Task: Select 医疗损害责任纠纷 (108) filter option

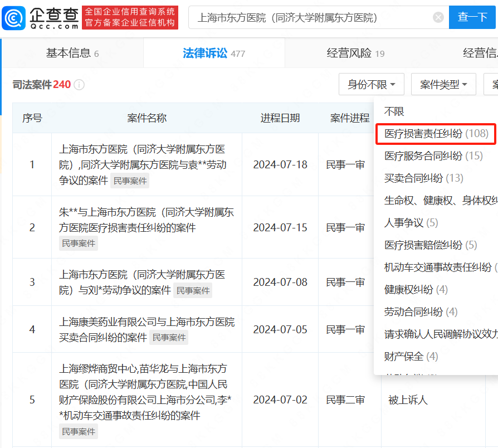Action: point(435,134)
